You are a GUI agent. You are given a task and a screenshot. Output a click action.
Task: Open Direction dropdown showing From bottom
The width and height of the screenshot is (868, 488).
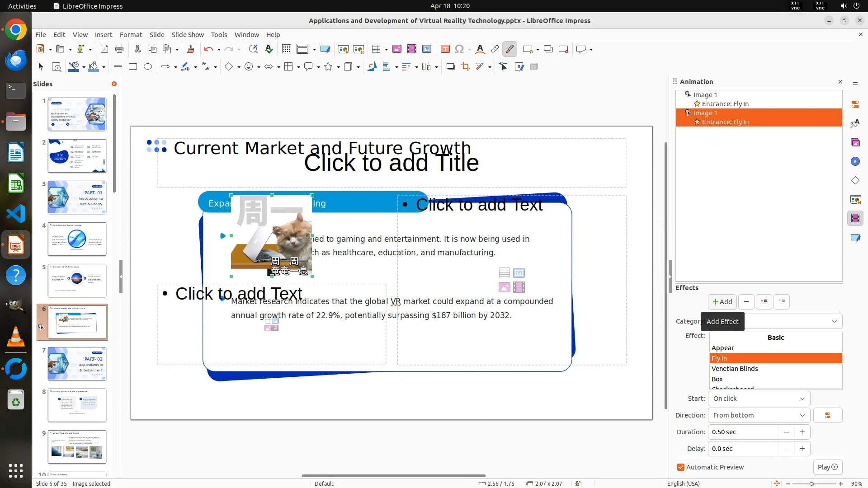pos(759,415)
